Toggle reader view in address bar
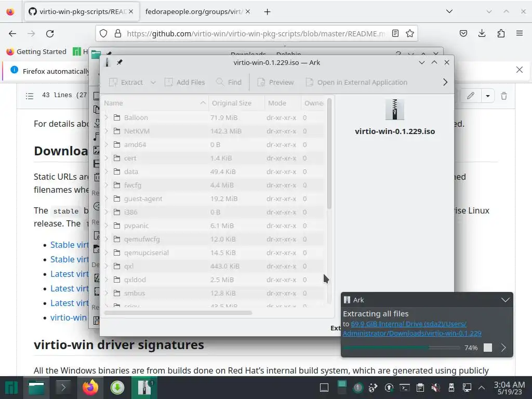Screen dimensions: 532x399 pos(395,33)
